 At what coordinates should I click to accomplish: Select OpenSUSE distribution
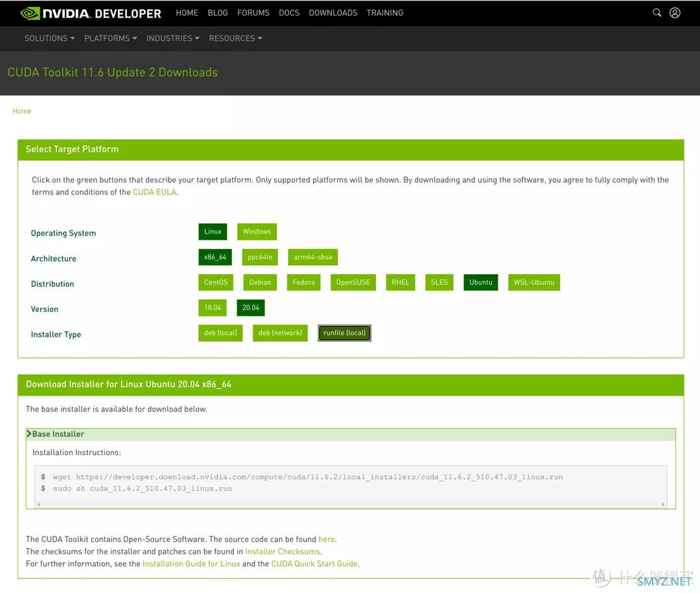click(353, 282)
